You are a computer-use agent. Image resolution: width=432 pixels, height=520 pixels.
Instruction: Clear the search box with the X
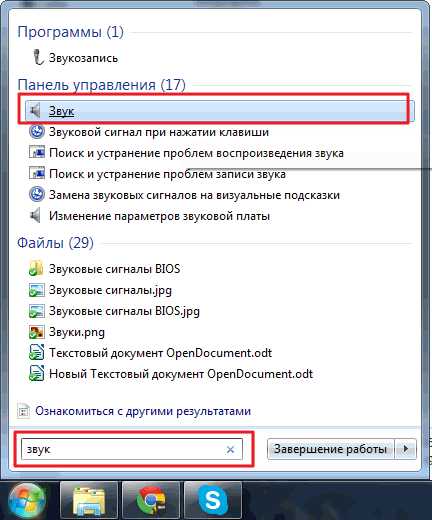pos(230,450)
